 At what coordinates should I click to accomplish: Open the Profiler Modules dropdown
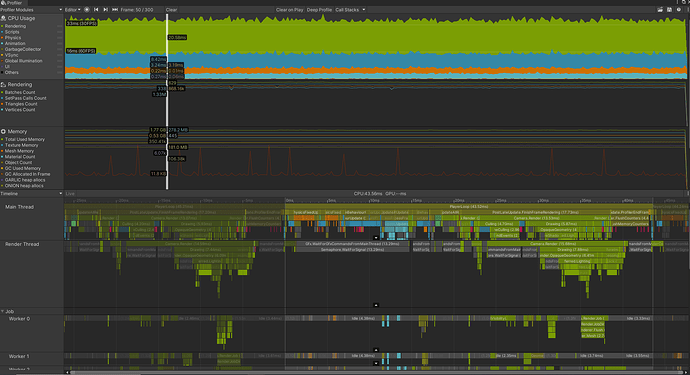pyautogui.click(x=31, y=10)
